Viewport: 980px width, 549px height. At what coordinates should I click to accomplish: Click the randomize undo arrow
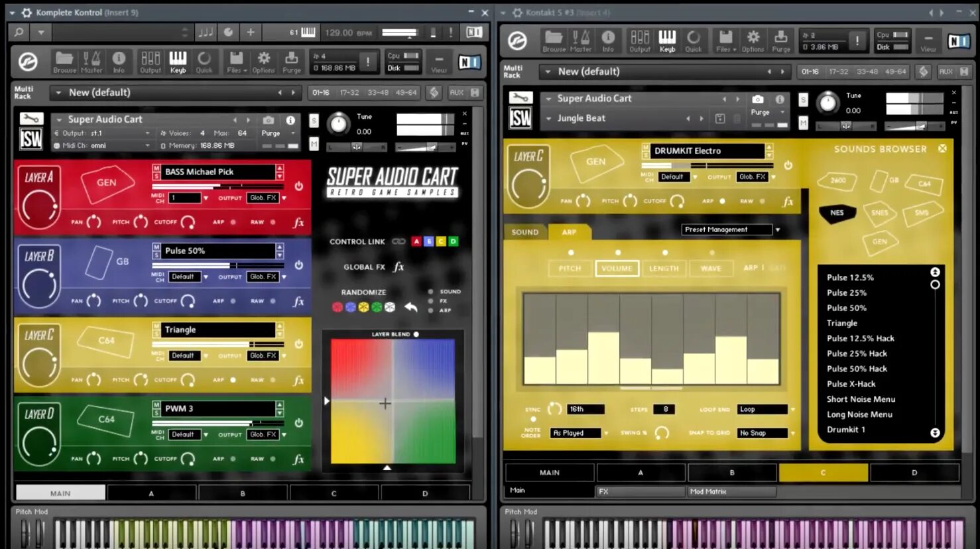click(411, 306)
